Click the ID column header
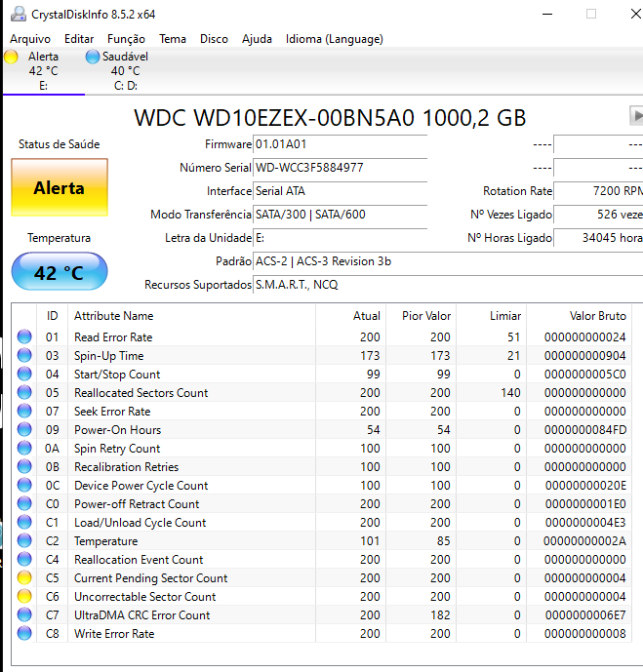This screenshot has height=672, width=643. point(53,316)
